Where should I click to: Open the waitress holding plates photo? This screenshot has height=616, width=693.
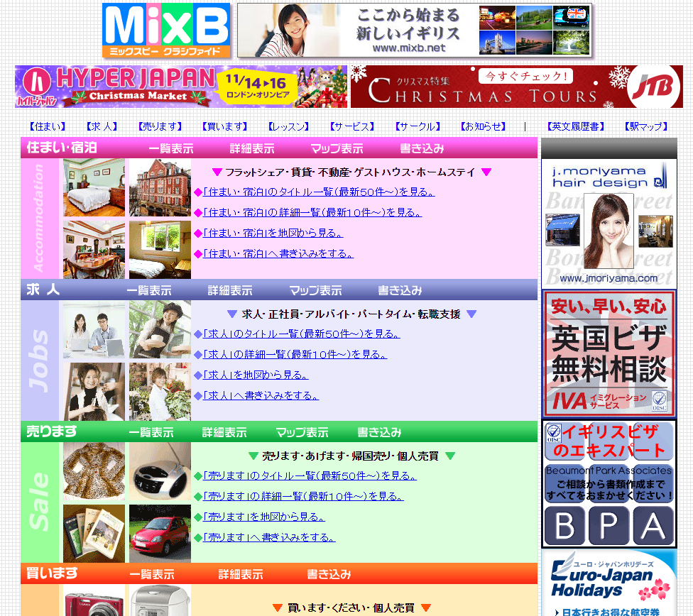(160, 329)
